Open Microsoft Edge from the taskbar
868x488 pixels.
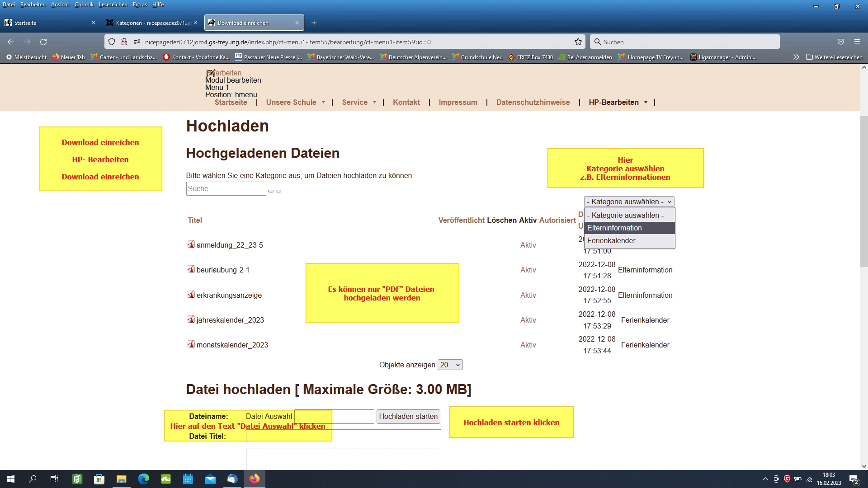[144, 479]
